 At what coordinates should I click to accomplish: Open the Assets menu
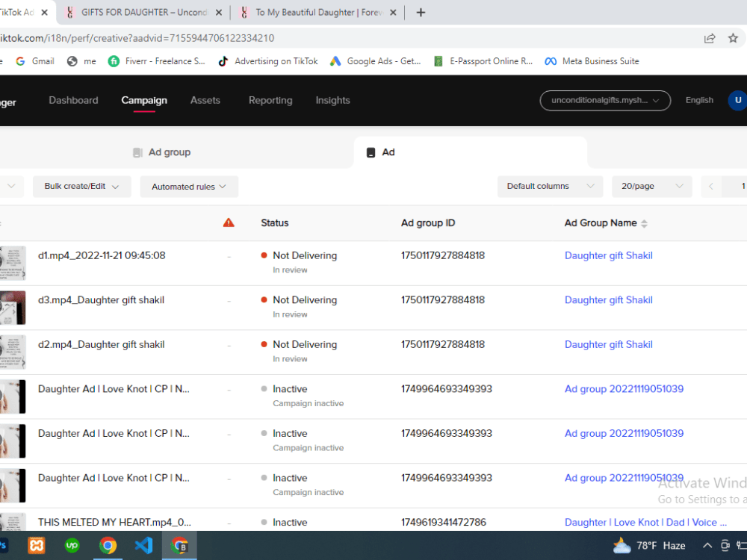[205, 100]
